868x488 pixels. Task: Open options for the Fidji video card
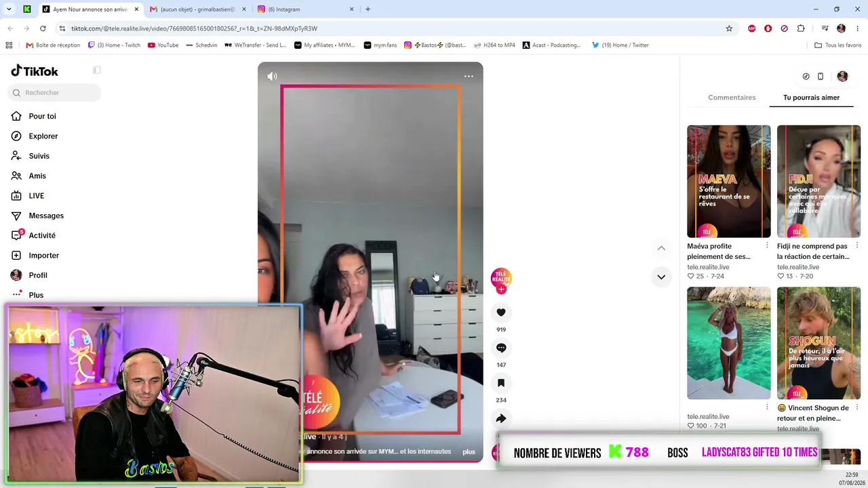[856, 245]
